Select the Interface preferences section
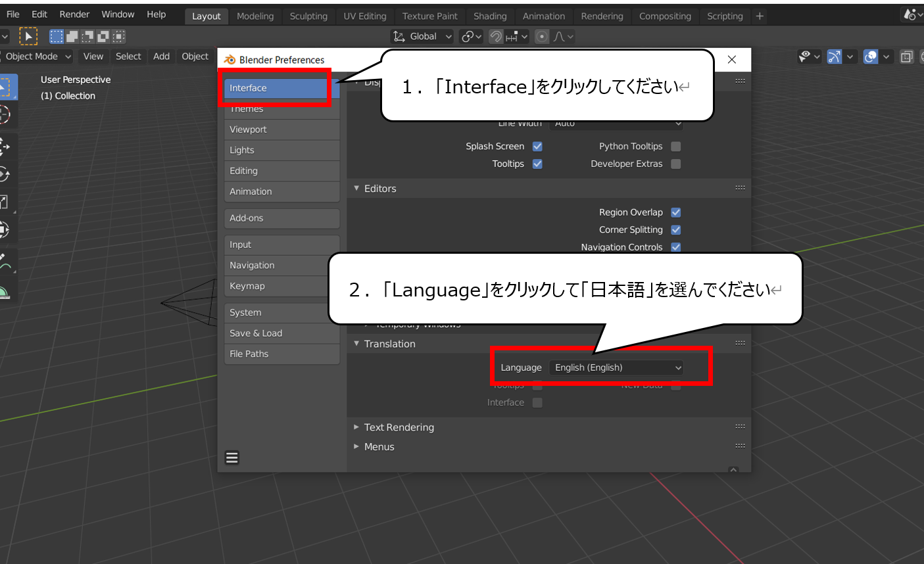The height and width of the screenshot is (564, 924). tap(281, 88)
